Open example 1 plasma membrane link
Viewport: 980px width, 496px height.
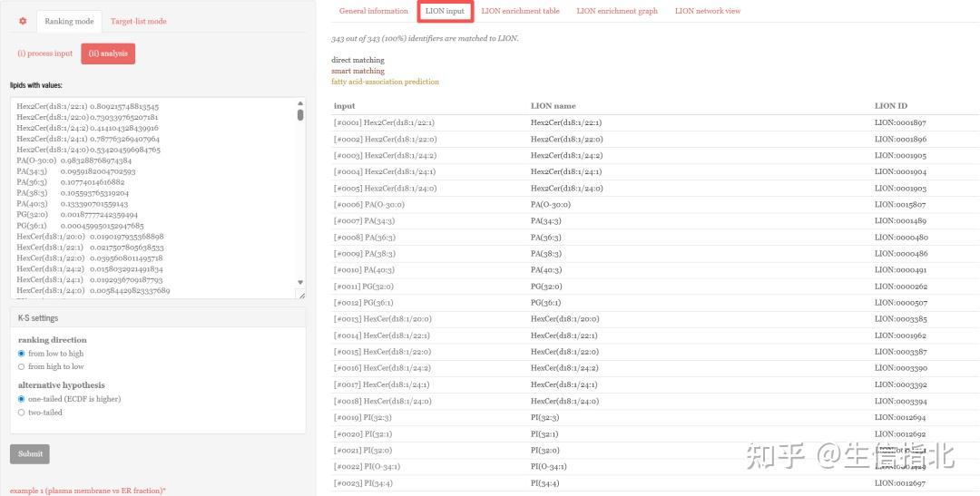[88, 491]
